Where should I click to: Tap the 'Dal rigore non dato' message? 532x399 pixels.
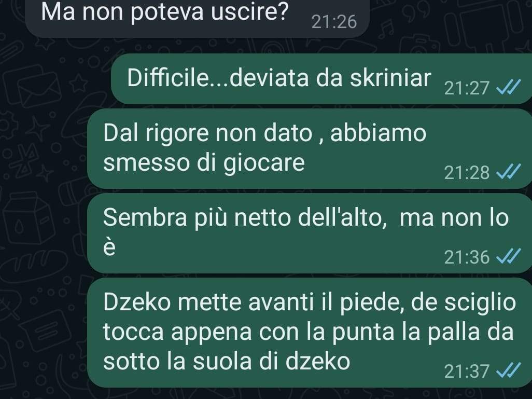tap(310, 149)
